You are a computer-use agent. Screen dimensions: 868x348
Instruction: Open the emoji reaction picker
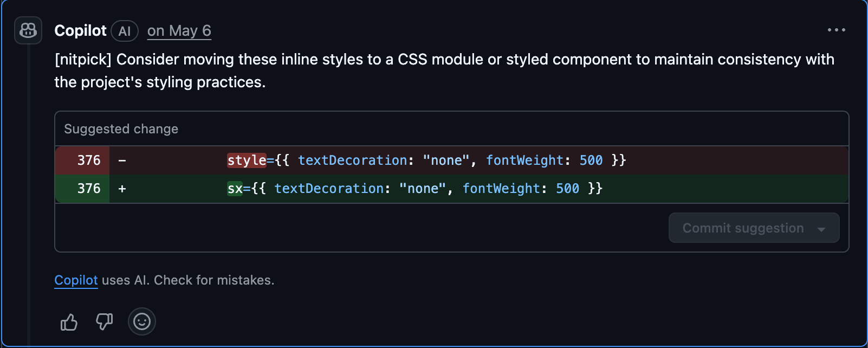click(142, 322)
